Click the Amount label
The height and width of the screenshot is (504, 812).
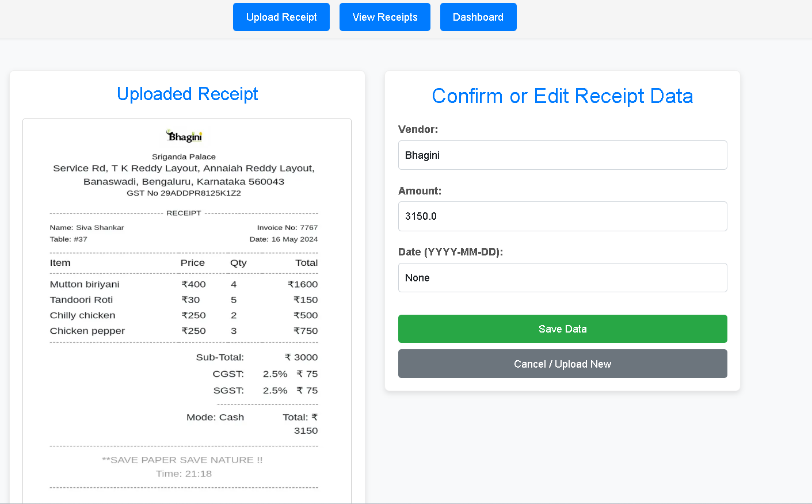tap(420, 190)
